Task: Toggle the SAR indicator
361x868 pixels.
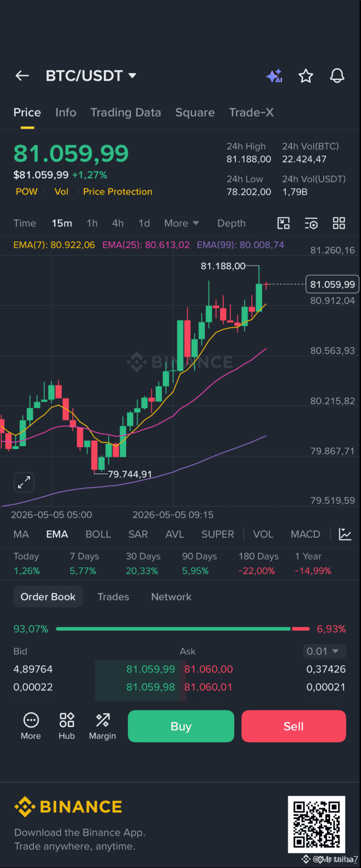Action: point(138,534)
